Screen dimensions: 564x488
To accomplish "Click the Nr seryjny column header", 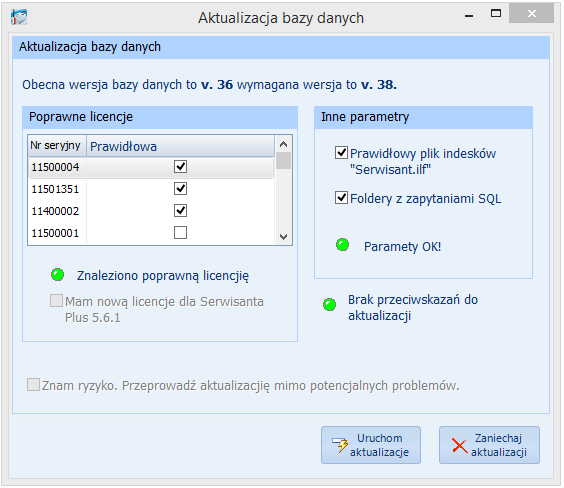I will click(57, 146).
